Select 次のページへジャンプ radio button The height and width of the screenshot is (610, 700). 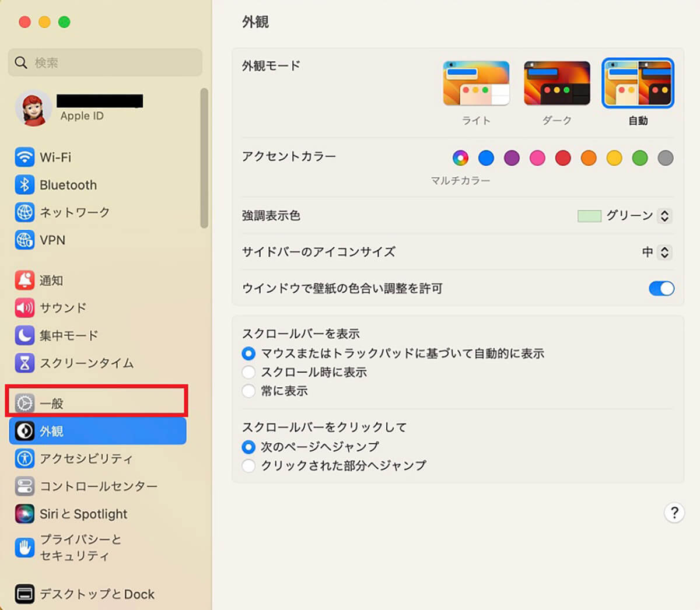click(249, 447)
